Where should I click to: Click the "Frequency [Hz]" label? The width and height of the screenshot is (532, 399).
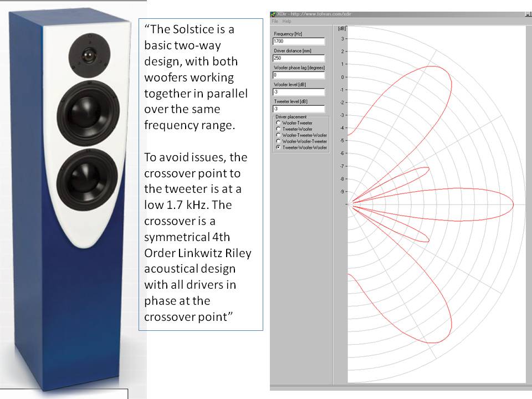pos(288,34)
